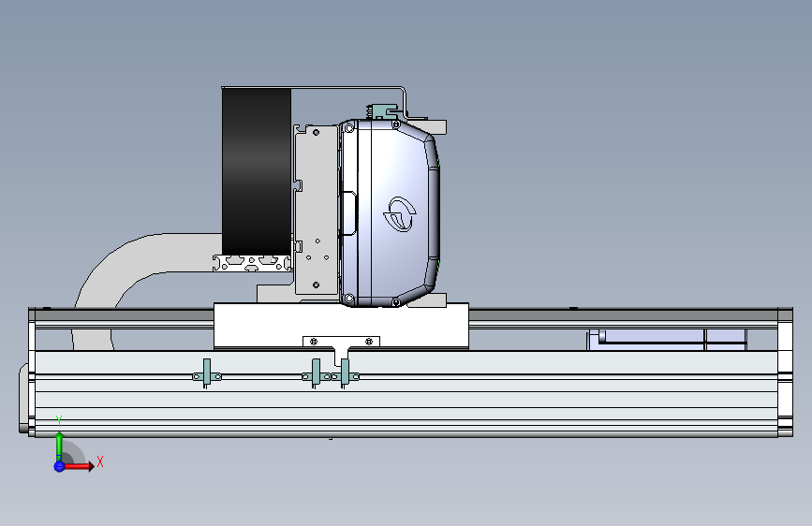This screenshot has width=812, height=526.
Task: Select the embossed logo on the housing
Action: coord(399,213)
